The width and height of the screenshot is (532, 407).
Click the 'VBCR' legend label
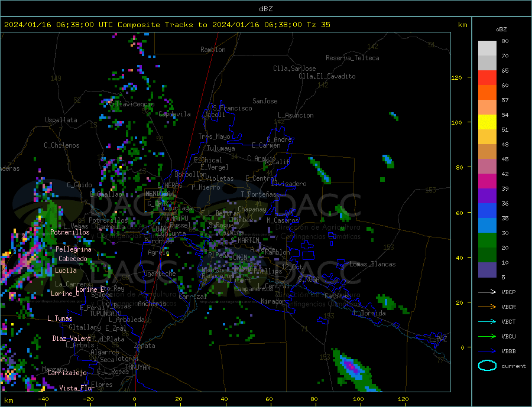click(x=508, y=307)
